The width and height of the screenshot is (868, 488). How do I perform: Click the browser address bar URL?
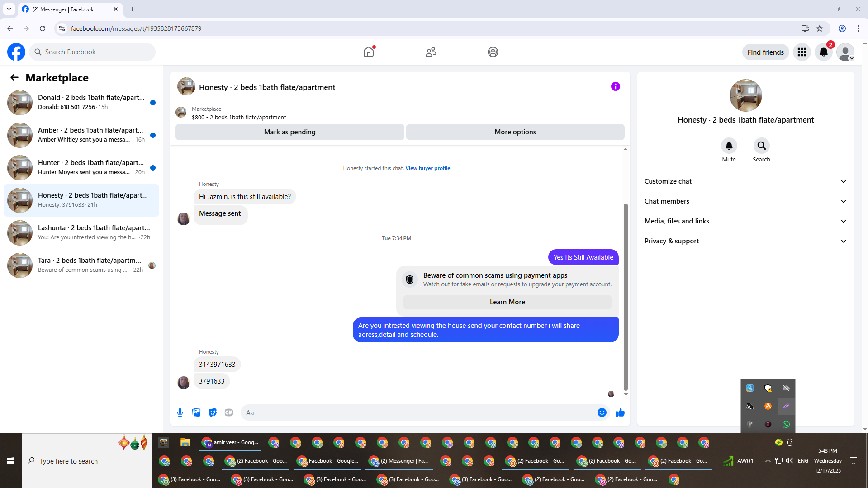pos(136,28)
